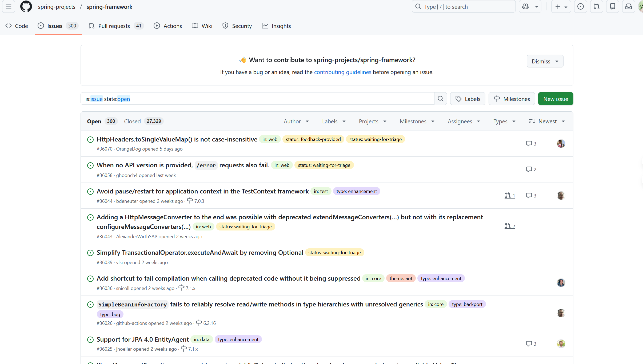The width and height of the screenshot is (643, 364).
Task: Open the contributing guidelines link
Action: click(342, 72)
